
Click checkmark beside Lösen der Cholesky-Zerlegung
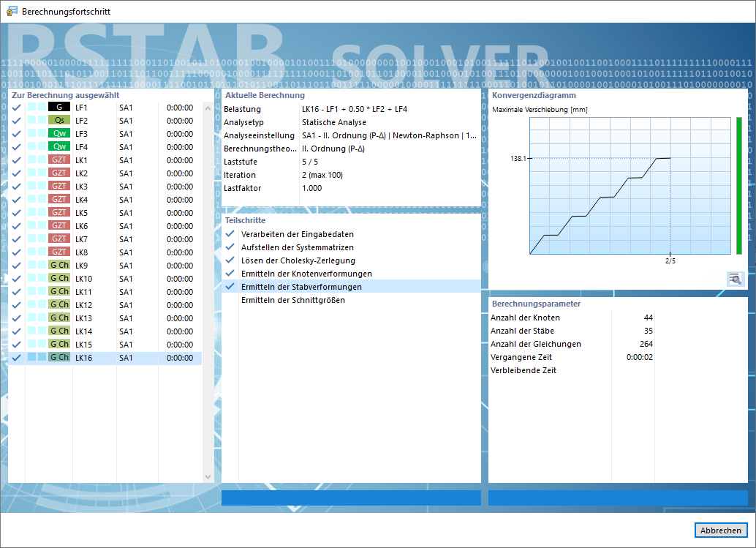click(x=230, y=260)
